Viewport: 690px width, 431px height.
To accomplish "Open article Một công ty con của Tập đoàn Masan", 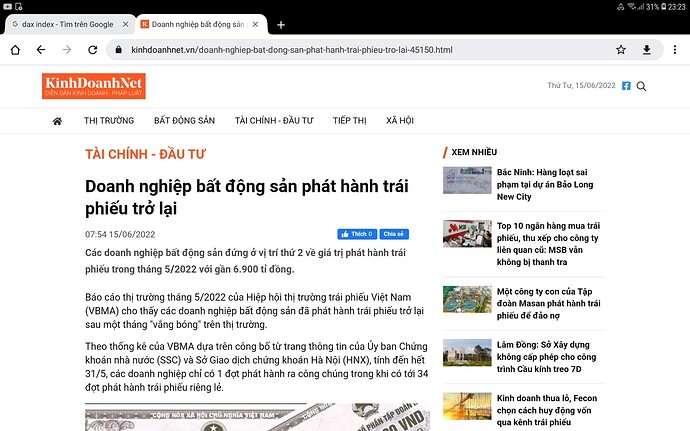I will click(x=548, y=303).
